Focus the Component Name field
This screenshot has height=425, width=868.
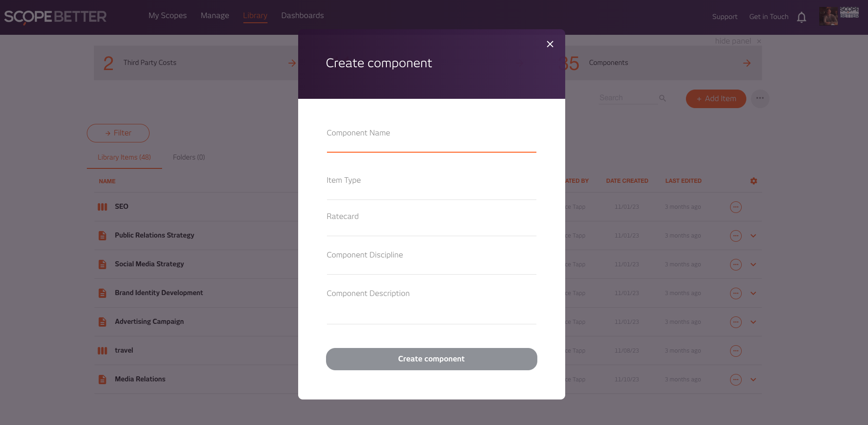pyautogui.click(x=431, y=138)
